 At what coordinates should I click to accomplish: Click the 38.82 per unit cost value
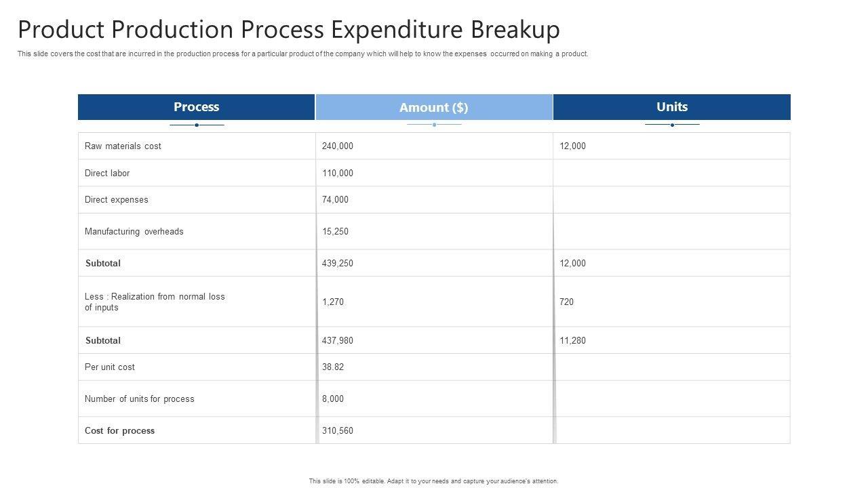[x=333, y=367]
